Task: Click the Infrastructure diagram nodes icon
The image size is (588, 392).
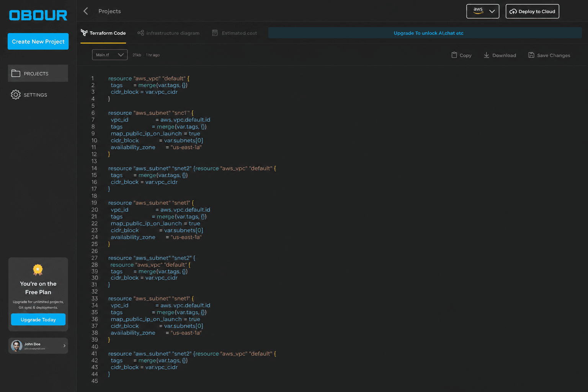Action: (x=141, y=33)
